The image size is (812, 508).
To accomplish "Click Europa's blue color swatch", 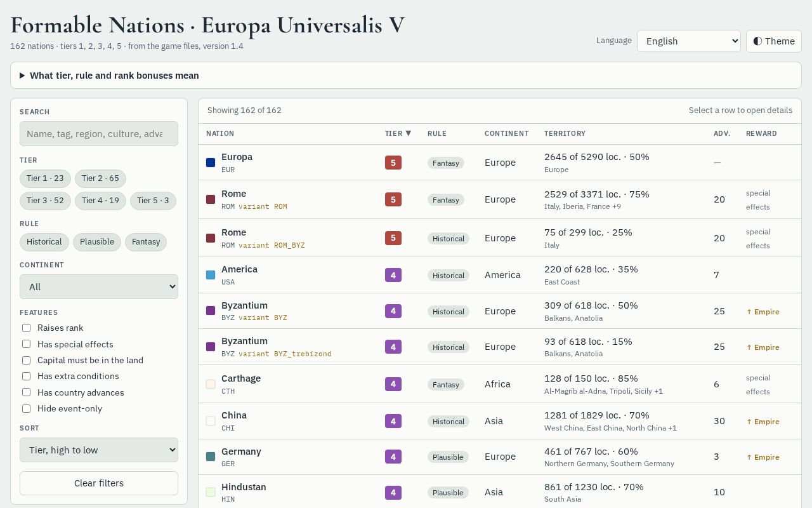I will [x=211, y=163].
